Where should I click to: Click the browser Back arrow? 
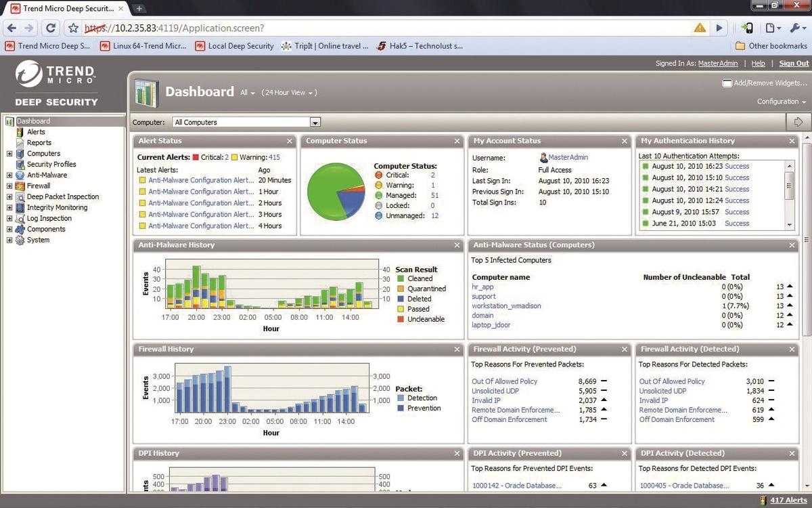12,28
